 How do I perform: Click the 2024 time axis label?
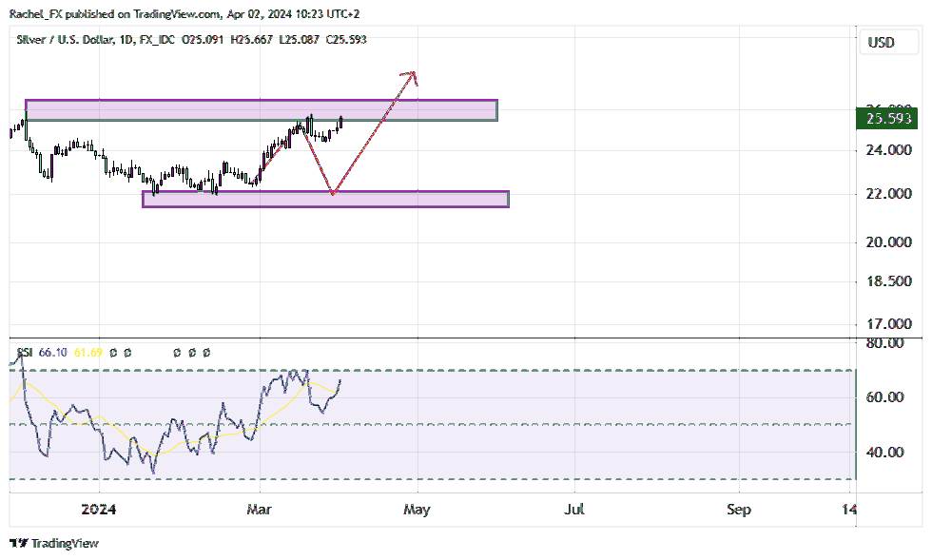(99, 510)
